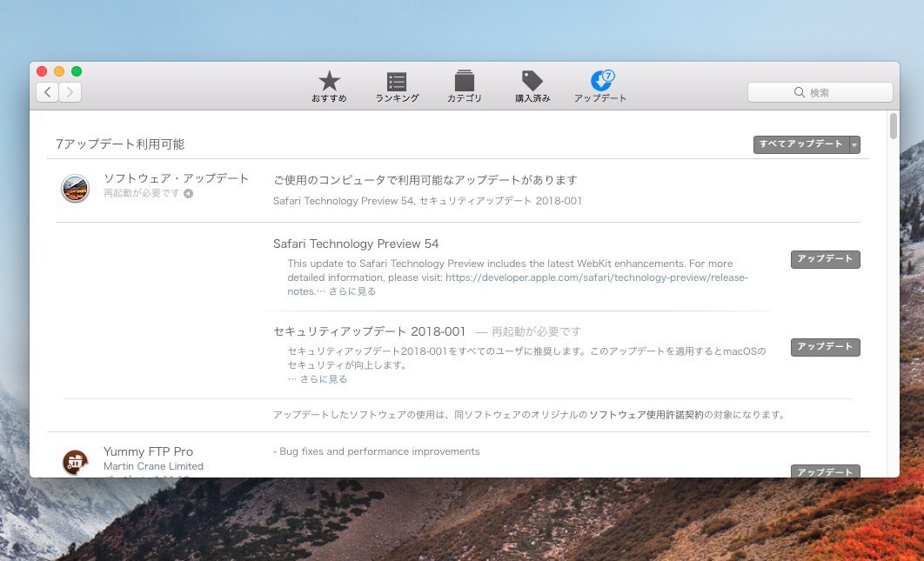Click the 検索 search field

pyautogui.click(x=820, y=92)
